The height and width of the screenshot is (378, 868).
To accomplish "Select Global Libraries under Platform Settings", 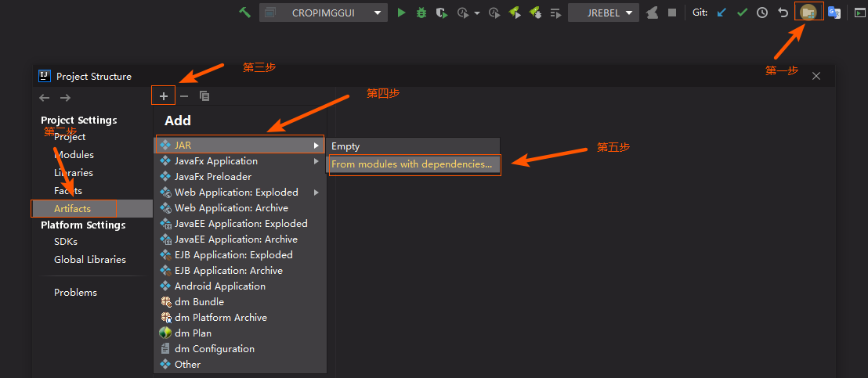I will [x=90, y=259].
